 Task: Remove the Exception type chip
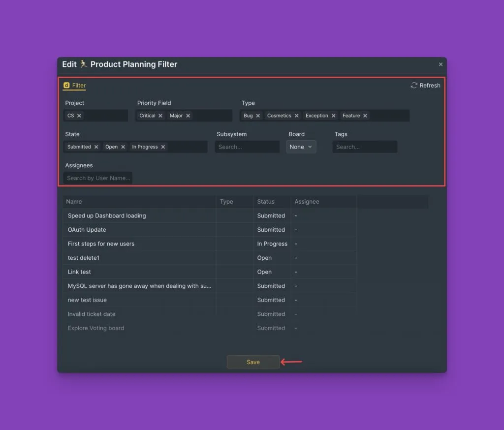[334, 115]
